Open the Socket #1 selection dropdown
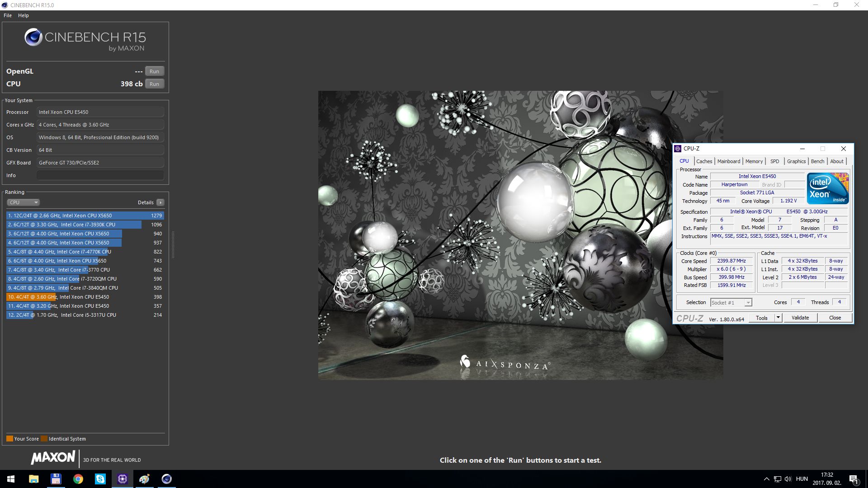 [x=731, y=303]
